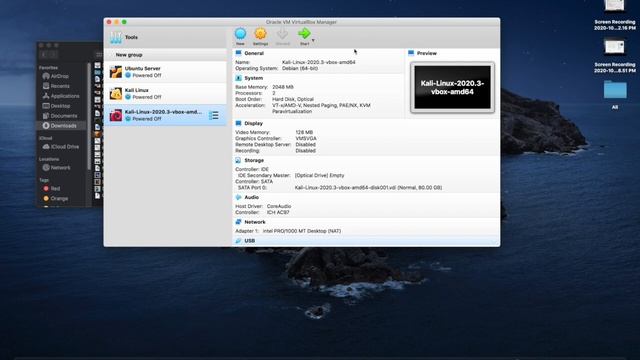The image size is (640, 360).
Task: Click the Ubuntu Server OS icon
Action: click(x=116, y=72)
